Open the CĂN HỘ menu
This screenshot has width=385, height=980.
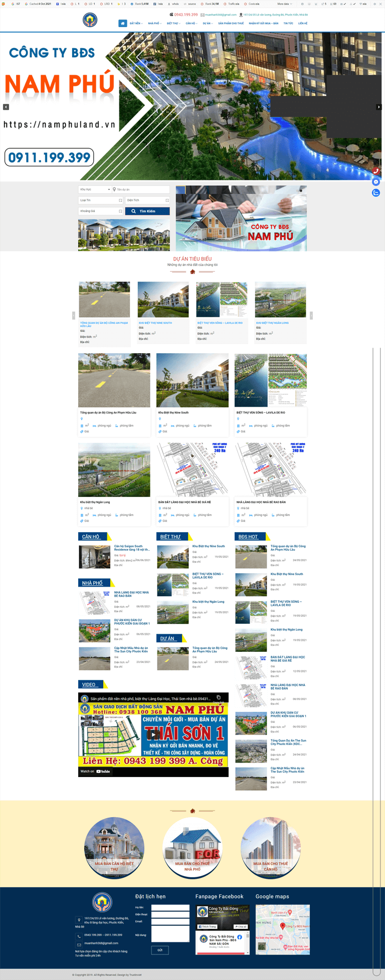[191, 23]
